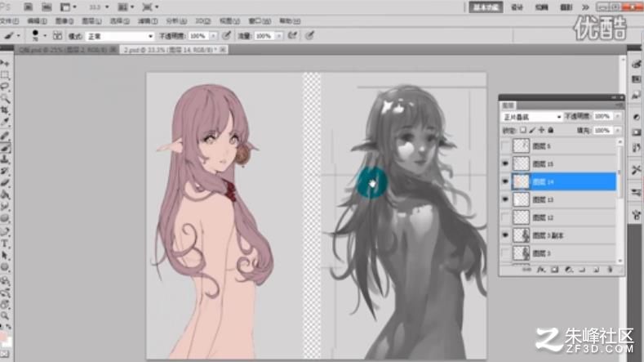The image size is (644, 362).
Task: Select the Lasso tool
Action: click(5, 87)
